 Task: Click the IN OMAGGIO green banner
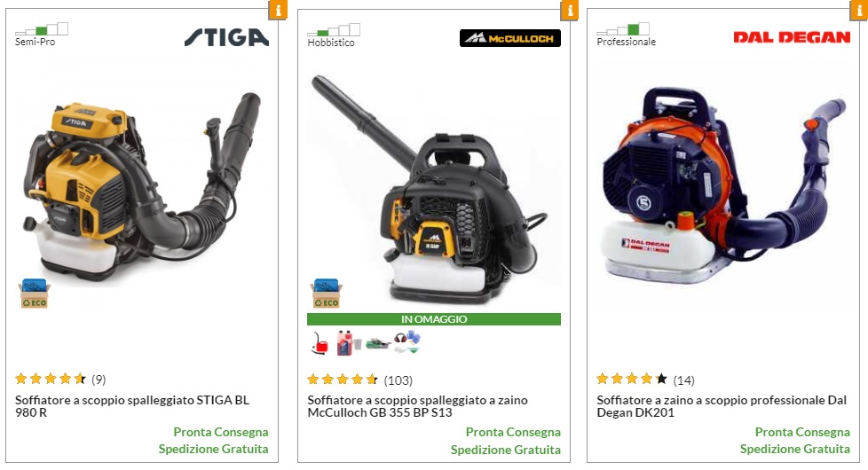click(434, 319)
